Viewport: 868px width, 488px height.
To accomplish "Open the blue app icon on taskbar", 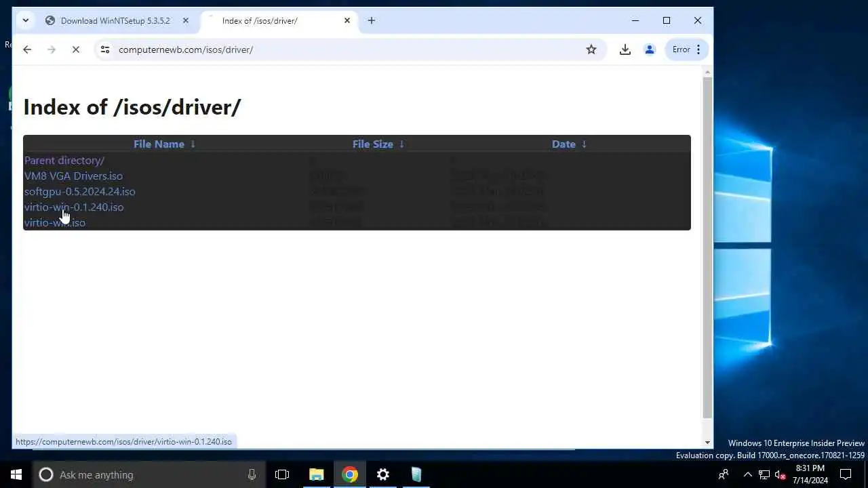I will click(416, 474).
